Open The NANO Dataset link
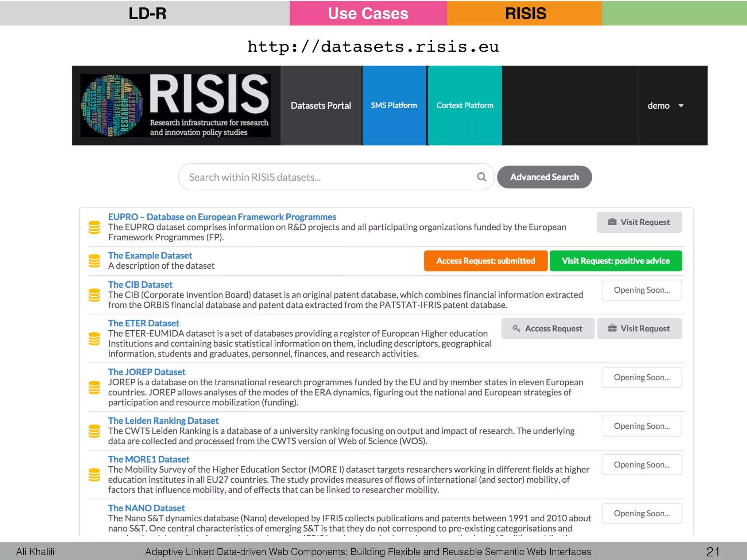Viewport: 747px width, 560px height. pyautogui.click(x=146, y=508)
